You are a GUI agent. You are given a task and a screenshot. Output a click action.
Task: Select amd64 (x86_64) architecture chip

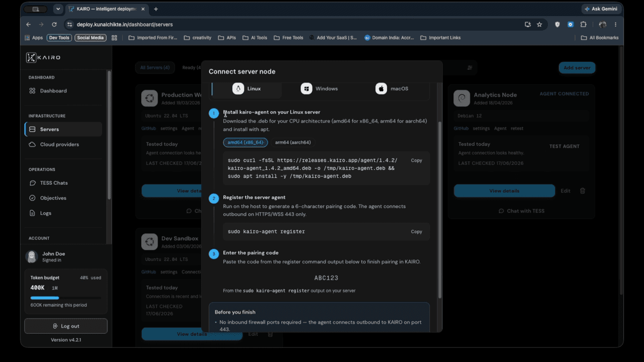pyautogui.click(x=245, y=142)
